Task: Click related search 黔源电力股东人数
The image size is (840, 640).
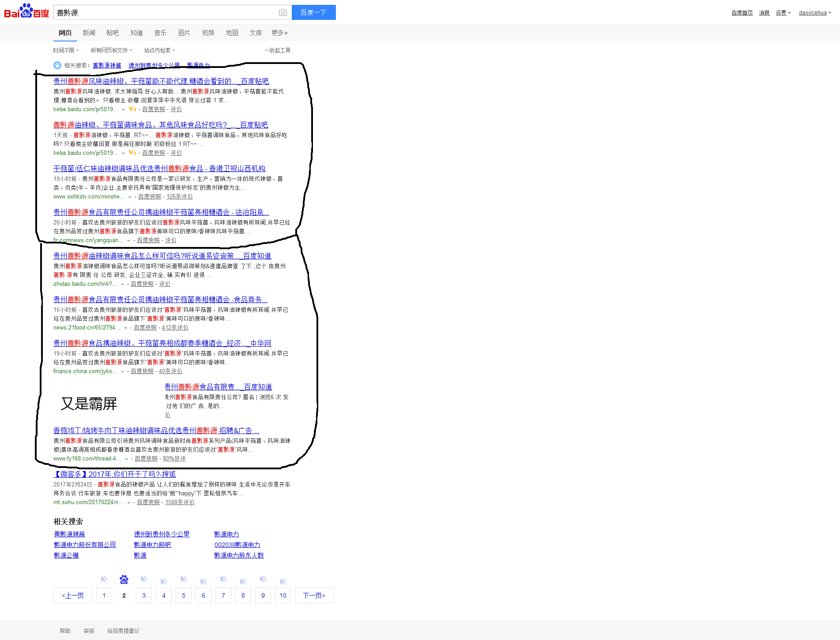Action: [x=239, y=555]
